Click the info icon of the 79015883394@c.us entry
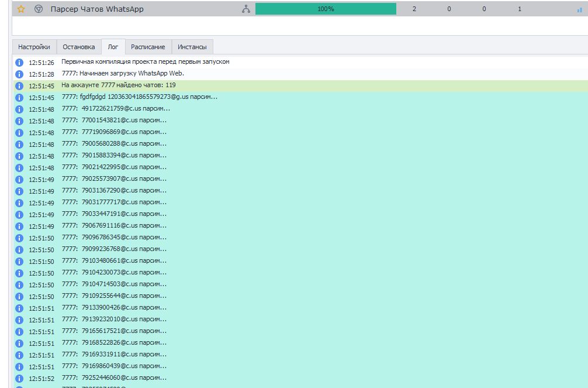The width and height of the screenshot is (588, 388). point(19,156)
